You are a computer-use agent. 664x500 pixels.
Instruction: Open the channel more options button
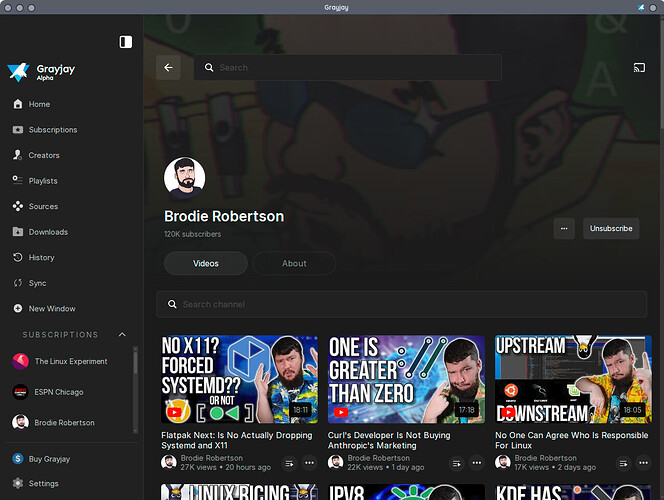pos(564,229)
